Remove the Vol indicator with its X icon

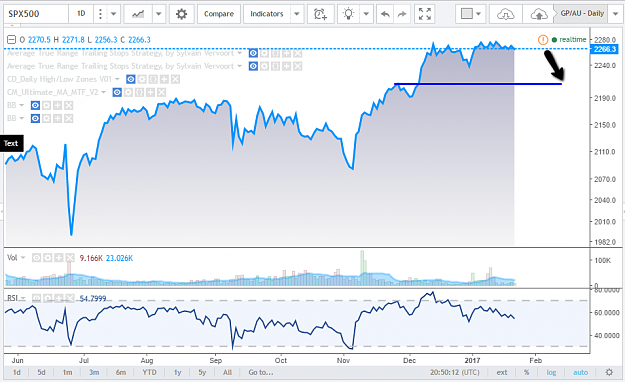click(x=70, y=258)
